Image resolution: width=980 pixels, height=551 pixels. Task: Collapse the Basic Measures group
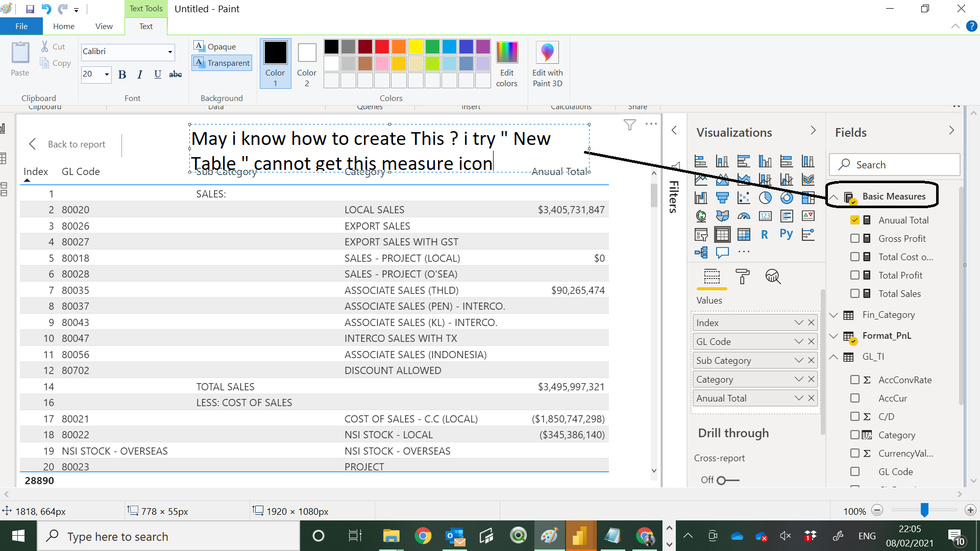click(x=834, y=196)
